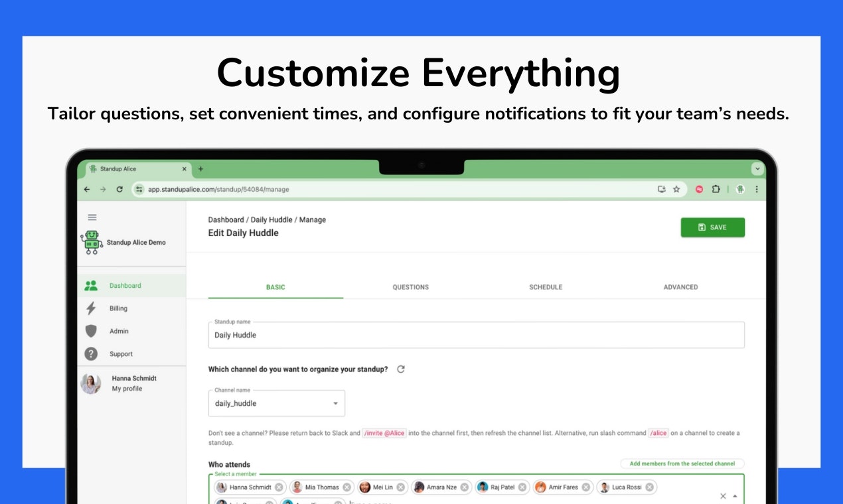Click the install app icon in the address bar
This screenshot has width=843, height=504.
point(662,189)
